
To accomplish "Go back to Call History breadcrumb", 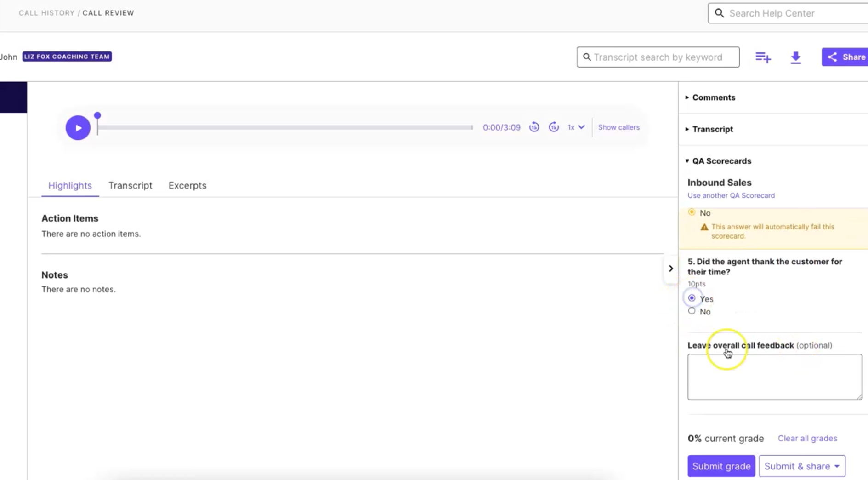I will tap(46, 13).
